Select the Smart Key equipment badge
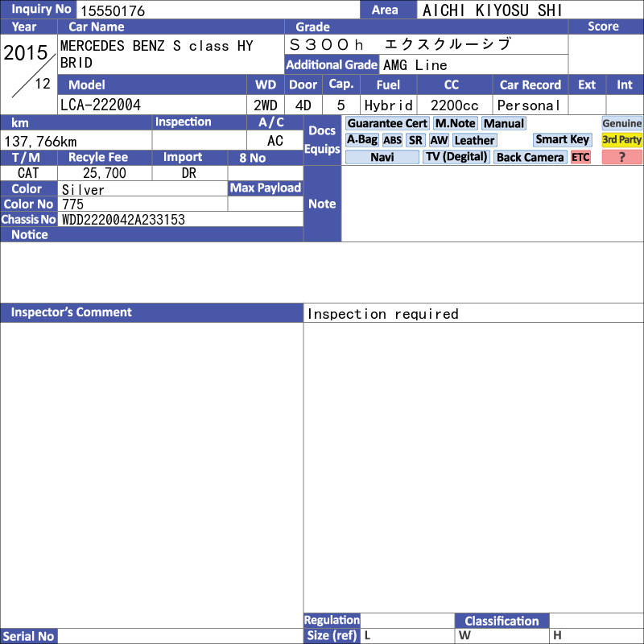644x644 pixels. coord(562,139)
